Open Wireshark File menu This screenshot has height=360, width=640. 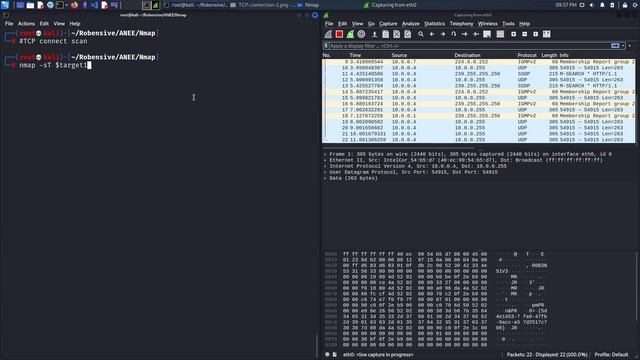point(329,24)
